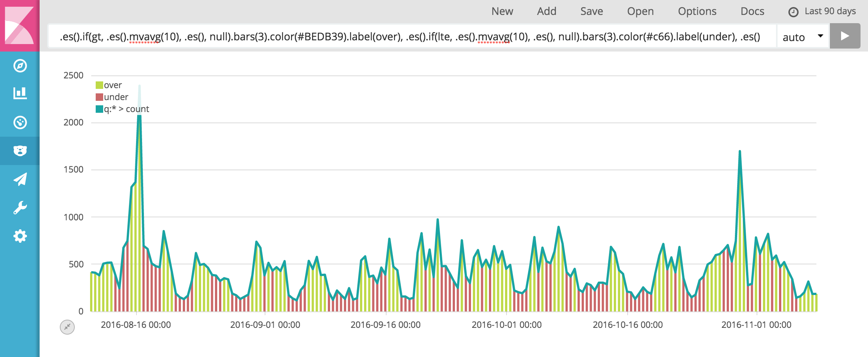This screenshot has width=868, height=357.
Task: Click the 2016-09-16 00:00 axis label
Action: click(385, 325)
